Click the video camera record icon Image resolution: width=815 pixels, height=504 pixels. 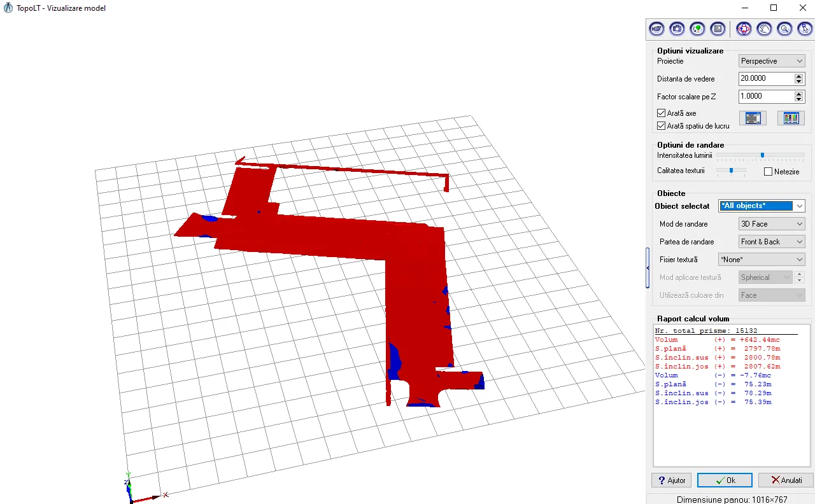pos(656,29)
